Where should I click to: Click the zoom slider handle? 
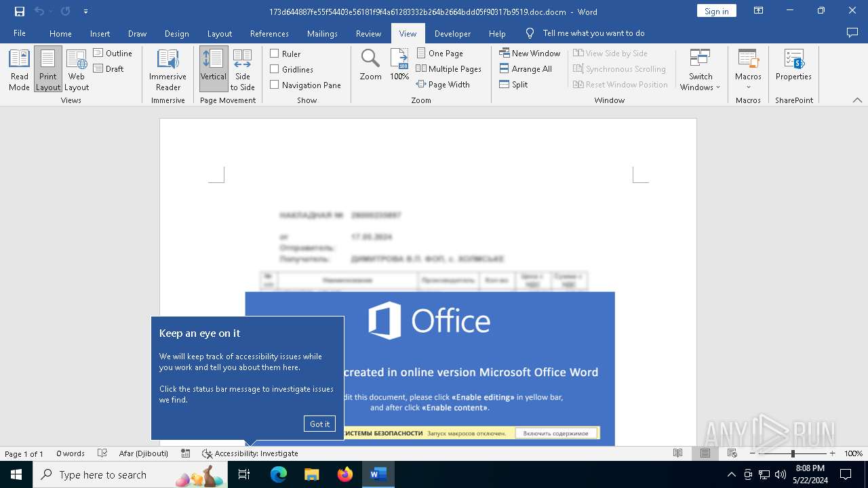793,453
